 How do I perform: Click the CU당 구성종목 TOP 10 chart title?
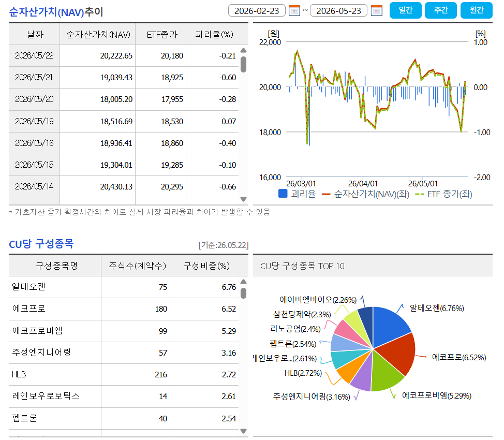click(x=302, y=266)
